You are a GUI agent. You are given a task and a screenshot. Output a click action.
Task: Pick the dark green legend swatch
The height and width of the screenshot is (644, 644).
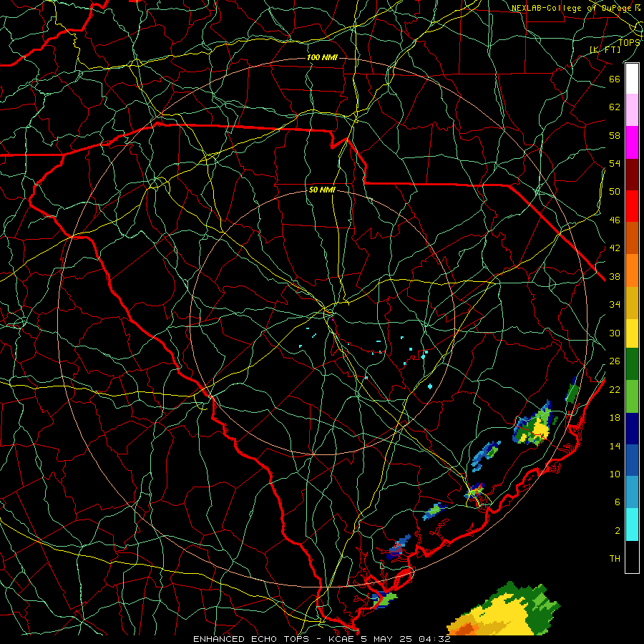pos(632,364)
